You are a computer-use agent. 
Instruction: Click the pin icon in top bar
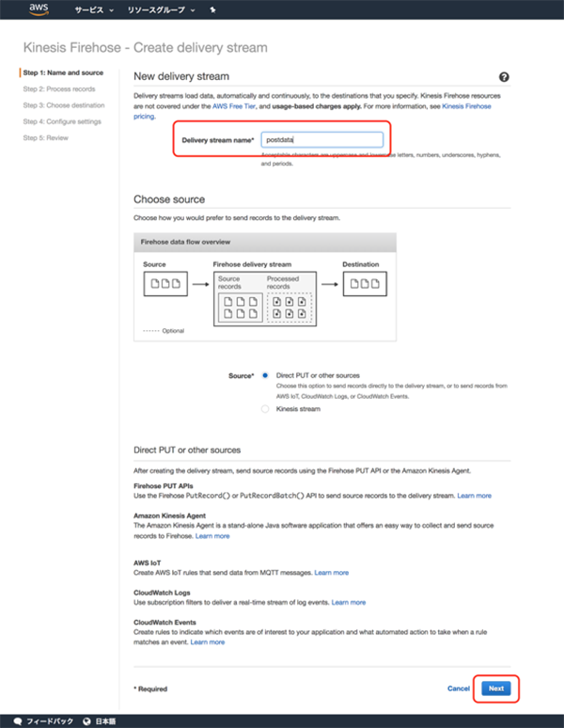click(x=211, y=10)
